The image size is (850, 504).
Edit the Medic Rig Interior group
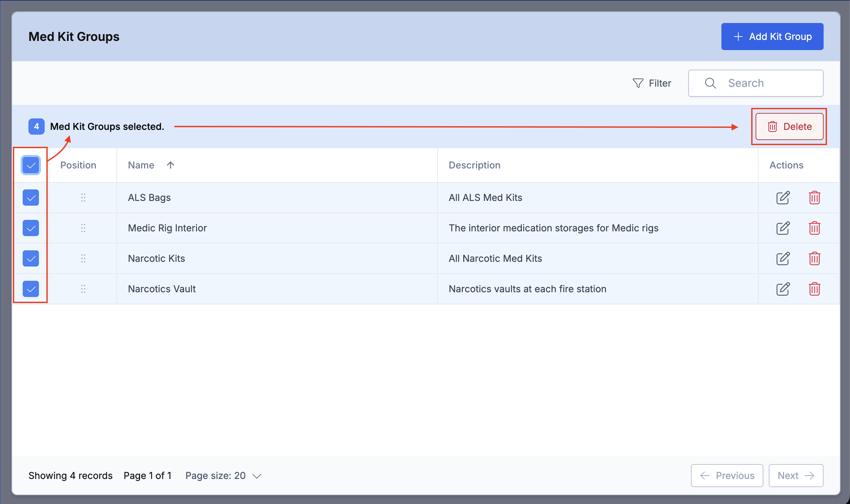click(783, 228)
